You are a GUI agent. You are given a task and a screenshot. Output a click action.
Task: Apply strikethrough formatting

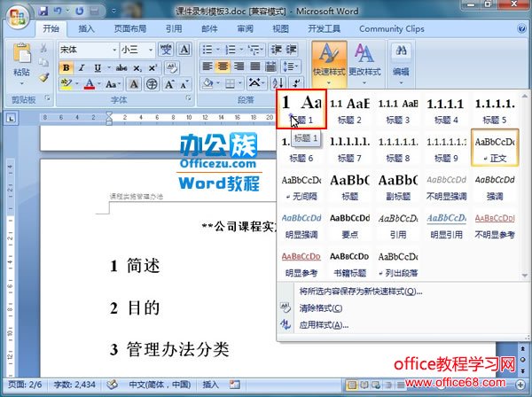point(121,68)
